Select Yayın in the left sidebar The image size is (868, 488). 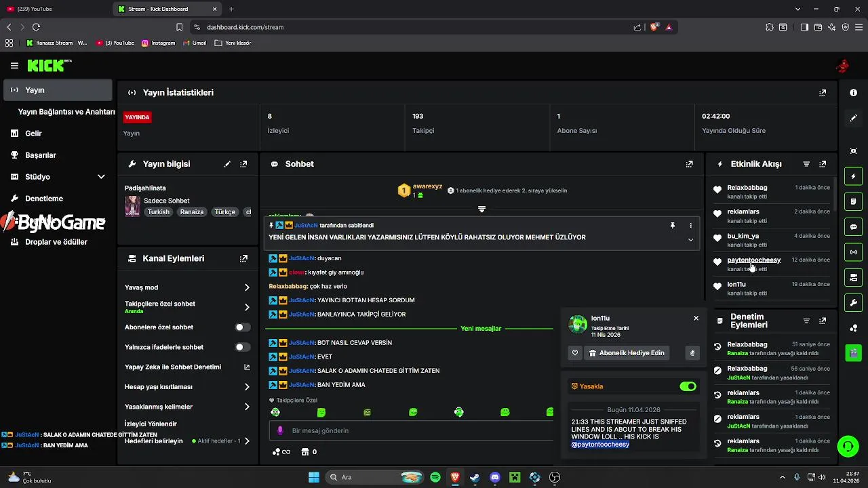(x=58, y=90)
